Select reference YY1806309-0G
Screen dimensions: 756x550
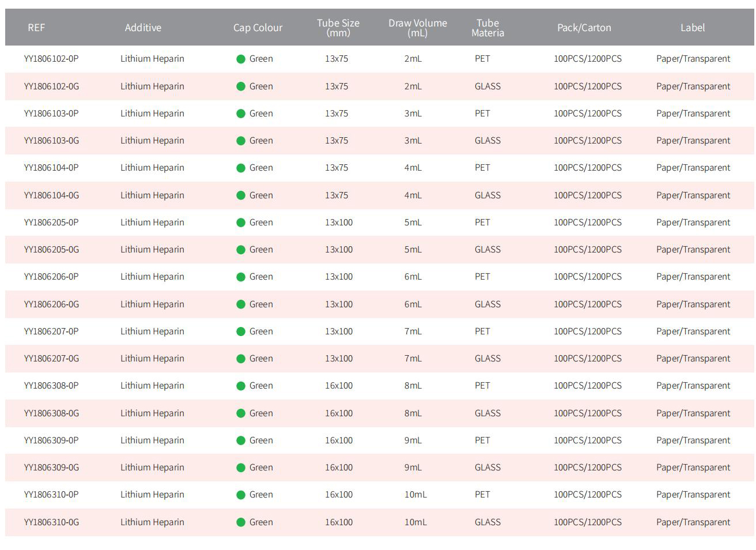point(51,468)
